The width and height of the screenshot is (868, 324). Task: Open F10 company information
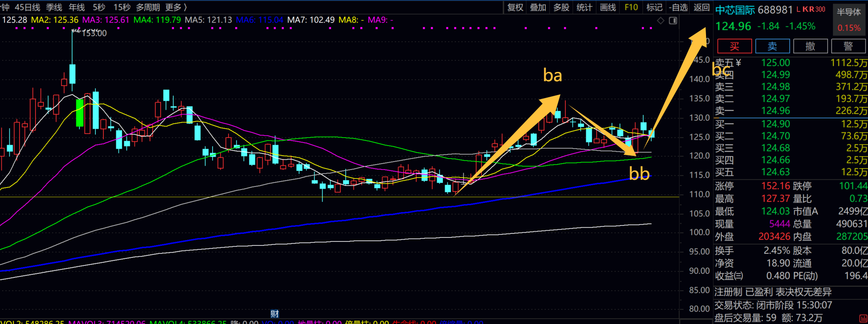(x=631, y=8)
